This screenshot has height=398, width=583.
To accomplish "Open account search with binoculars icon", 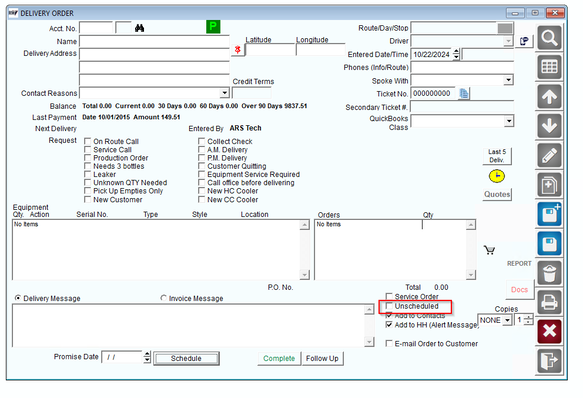I will pyautogui.click(x=139, y=28).
